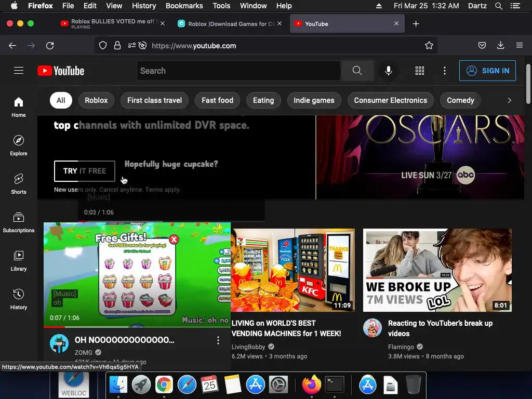Open YouTube settings three-dot menu
The height and width of the screenshot is (399, 532).
click(x=445, y=71)
